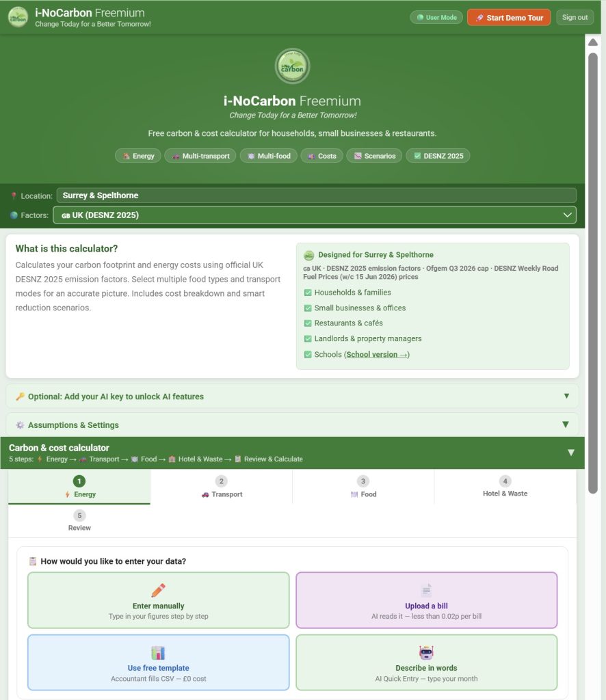Screen dimensions: 606x700
Task: Click the gear icon beside Assumptions & Settings
Action: [20, 425]
